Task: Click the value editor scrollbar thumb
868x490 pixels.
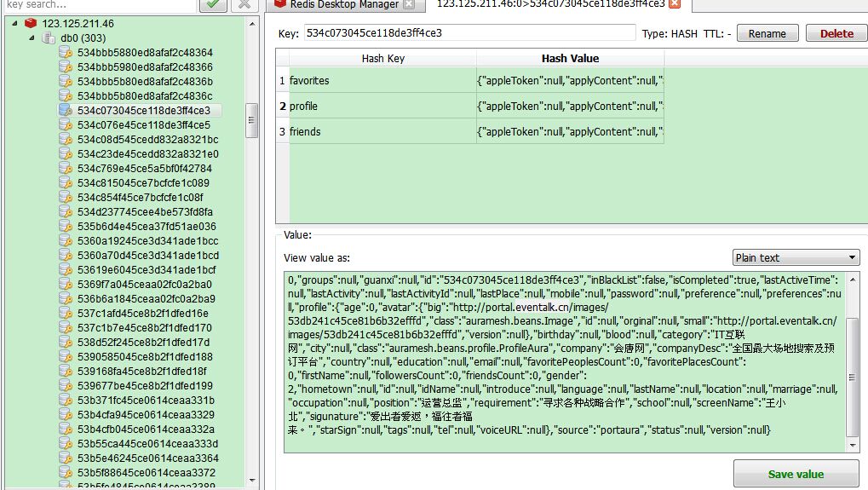Action: pos(852,378)
